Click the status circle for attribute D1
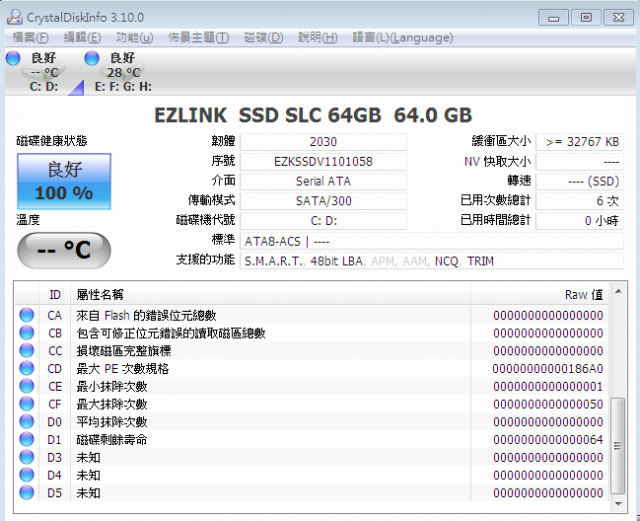 (x=27, y=439)
